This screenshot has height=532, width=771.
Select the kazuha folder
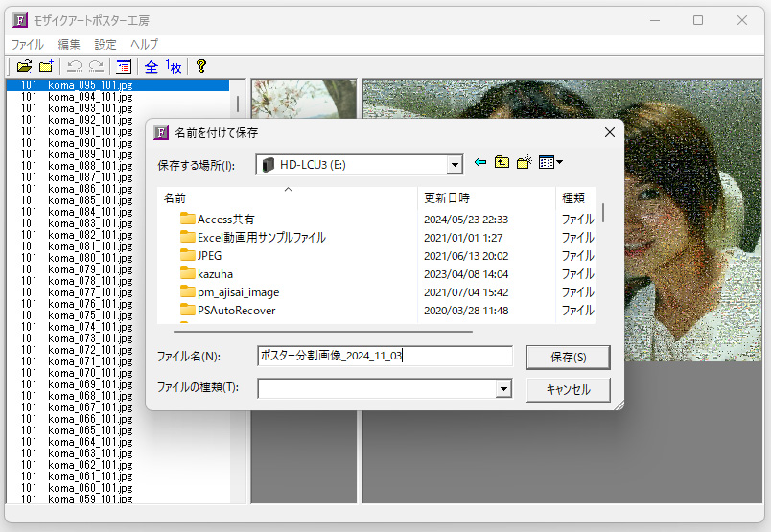(x=206, y=274)
